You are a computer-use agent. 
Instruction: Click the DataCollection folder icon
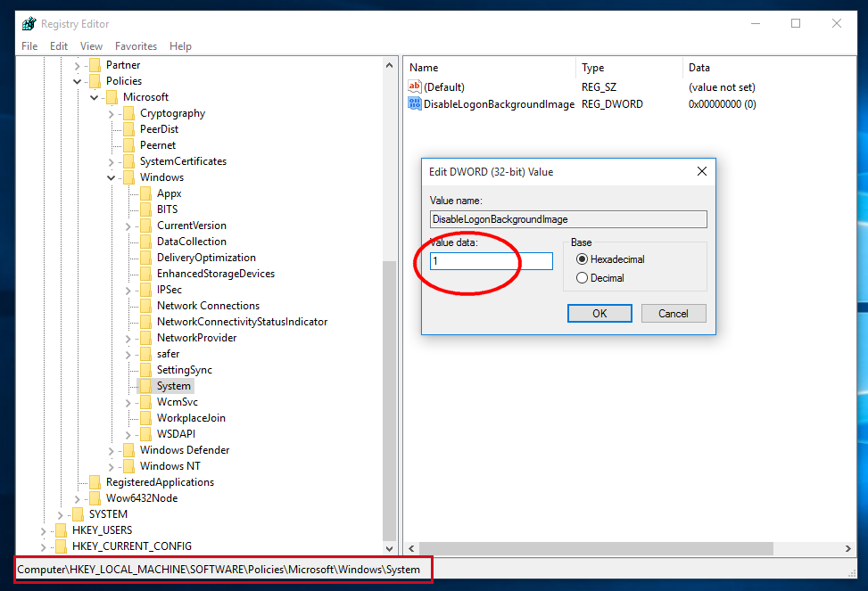click(145, 242)
